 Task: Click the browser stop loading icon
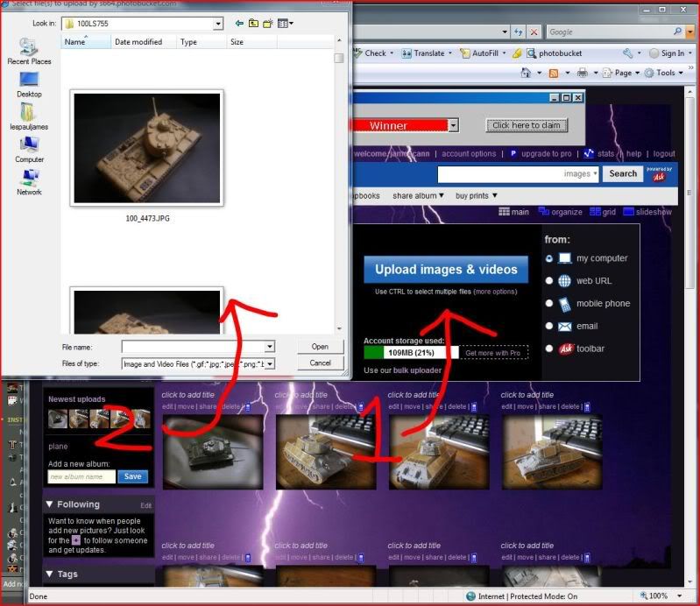tap(534, 32)
